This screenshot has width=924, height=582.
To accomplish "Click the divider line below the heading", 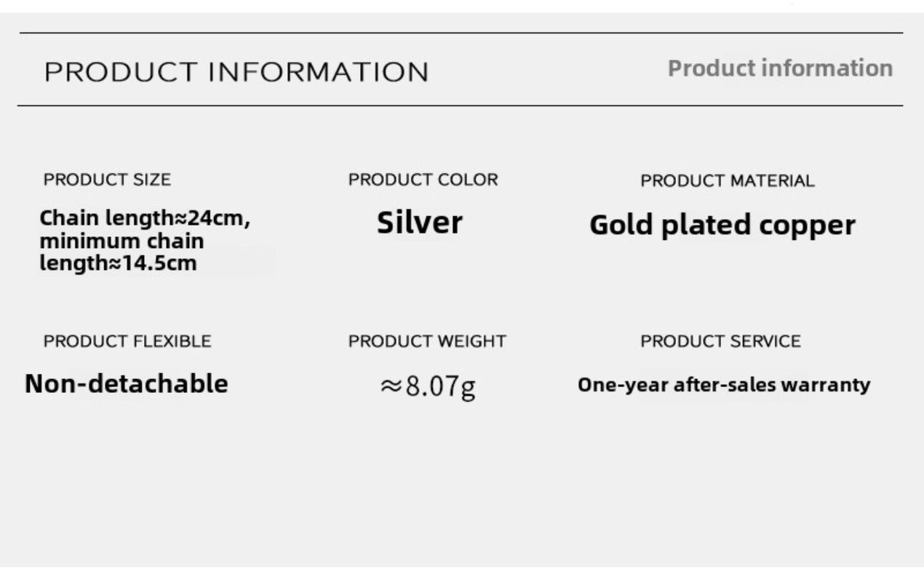I will click(x=461, y=105).
